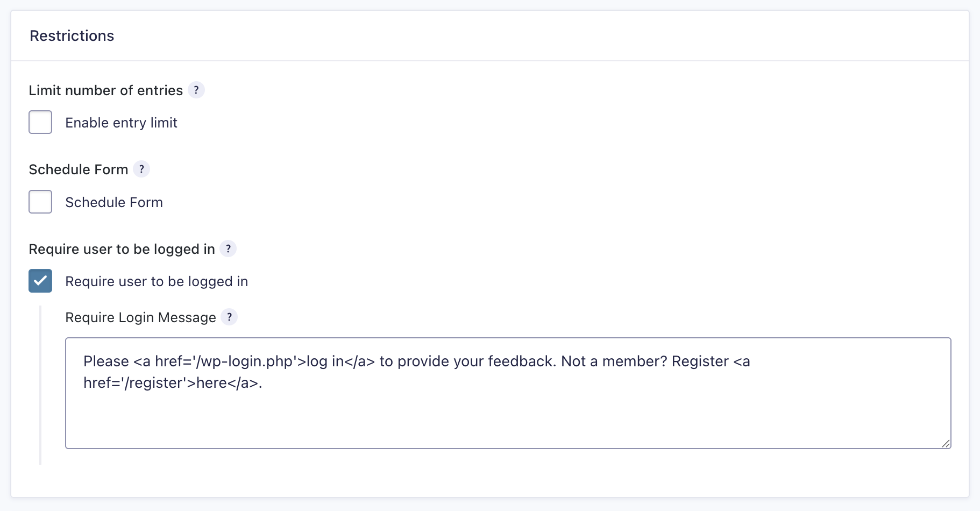View tooltip icon next to Schedule Form heading
This screenshot has width=980, height=511.
point(141,169)
